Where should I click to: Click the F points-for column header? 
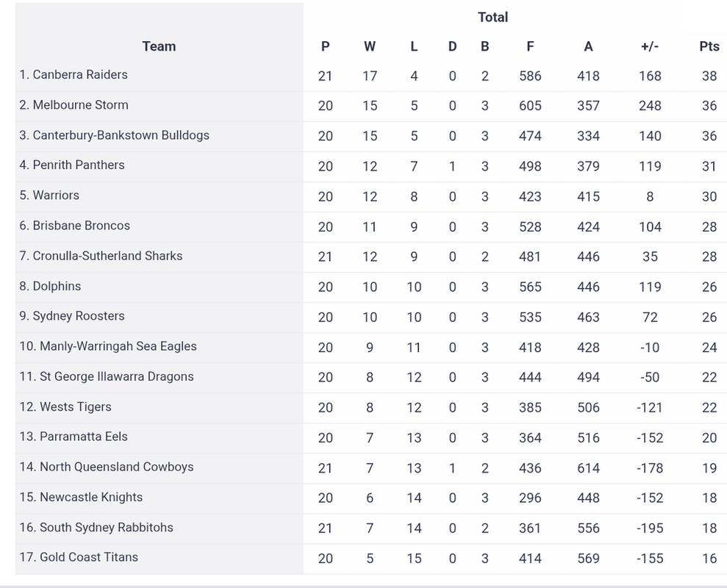click(x=530, y=46)
